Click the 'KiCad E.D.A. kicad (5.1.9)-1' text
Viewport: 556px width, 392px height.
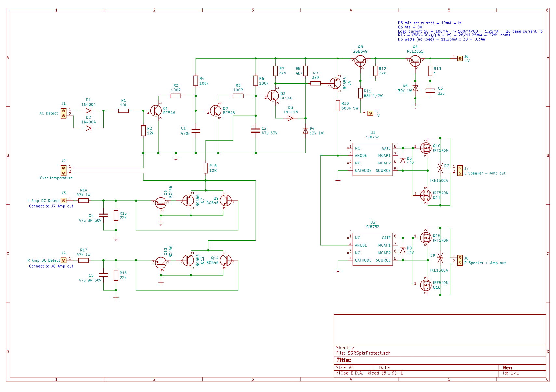(369, 373)
